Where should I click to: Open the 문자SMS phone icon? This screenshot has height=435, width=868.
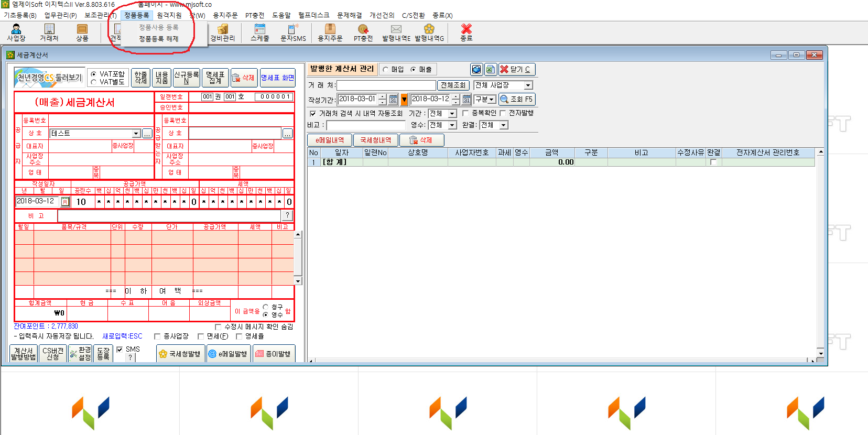(293, 32)
